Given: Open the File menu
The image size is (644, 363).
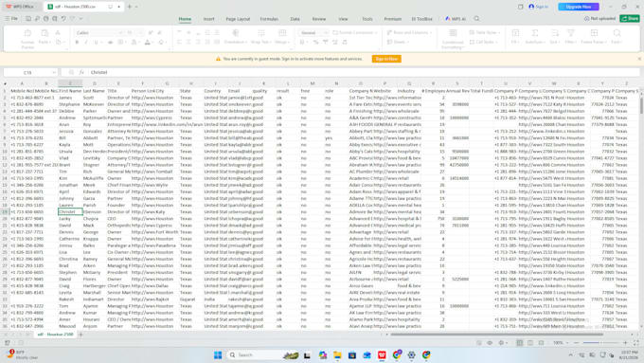Looking at the screenshot, I should tap(11, 19).
